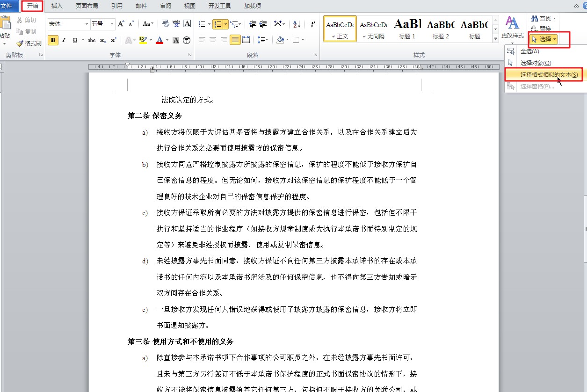
Task: Toggle Show/Hide paragraph marks
Action: [312, 24]
